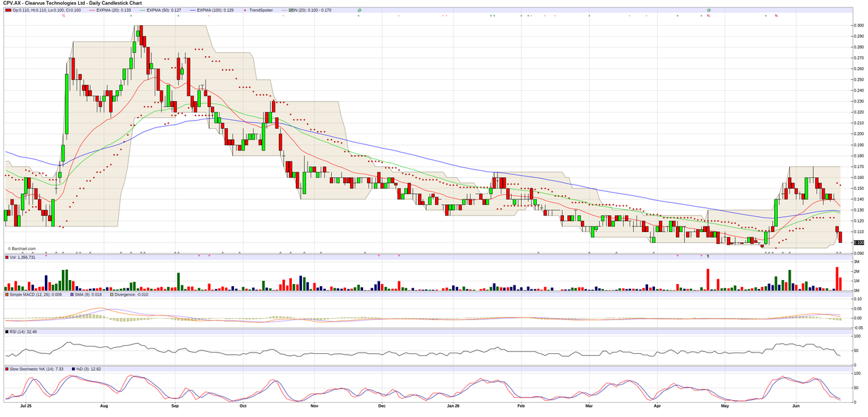Click the orange Simple MACD color swatch
The height and width of the screenshot is (417, 868).
tap(7, 294)
